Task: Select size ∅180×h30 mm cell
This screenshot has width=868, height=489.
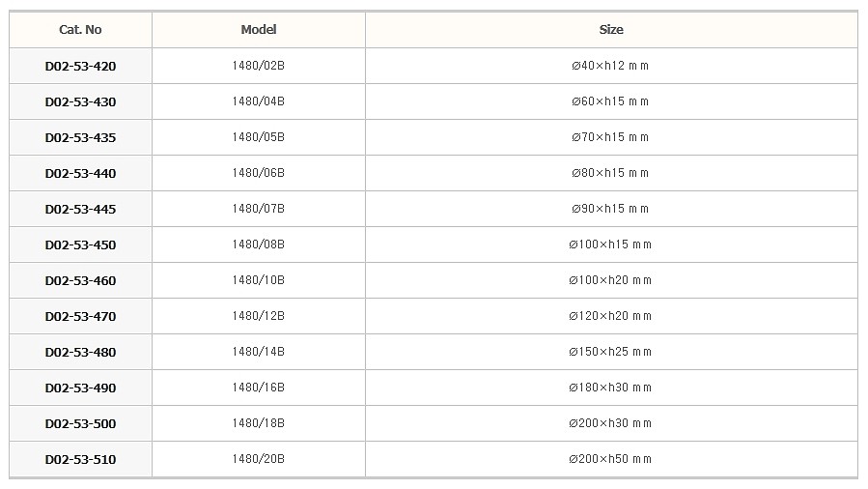Action: [x=610, y=388]
